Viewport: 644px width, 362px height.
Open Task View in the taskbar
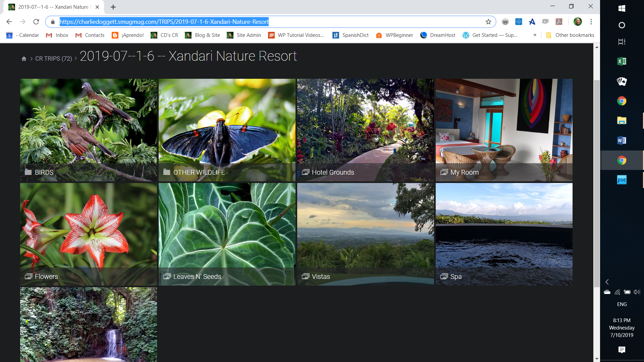coord(622,42)
